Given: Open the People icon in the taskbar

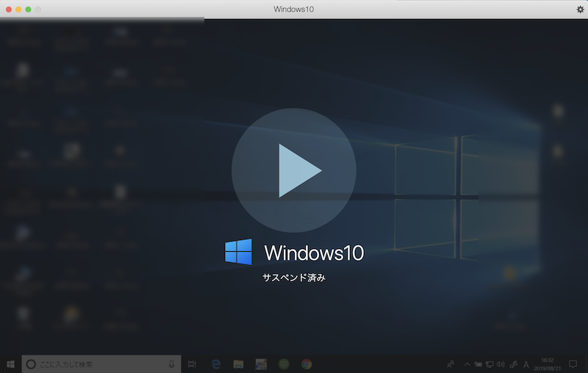Looking at the screenshot, I should (x=451, y=363).
